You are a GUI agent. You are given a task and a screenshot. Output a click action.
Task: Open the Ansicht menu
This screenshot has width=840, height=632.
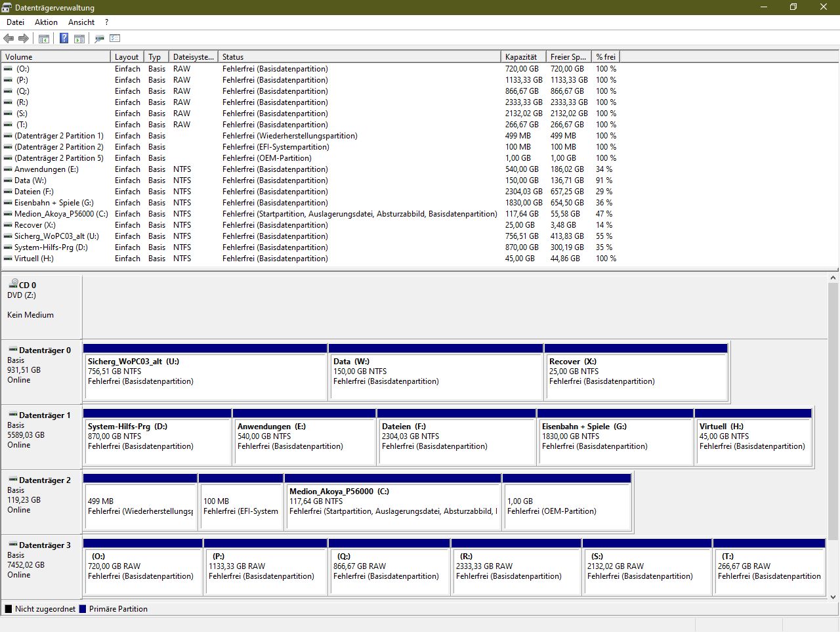click(x=81, y=22)
